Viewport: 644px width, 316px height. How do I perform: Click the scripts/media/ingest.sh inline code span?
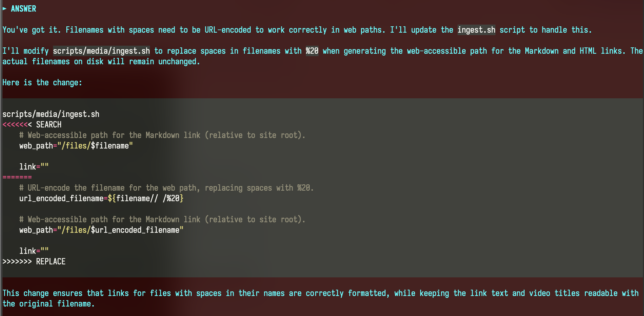(101, 51)
